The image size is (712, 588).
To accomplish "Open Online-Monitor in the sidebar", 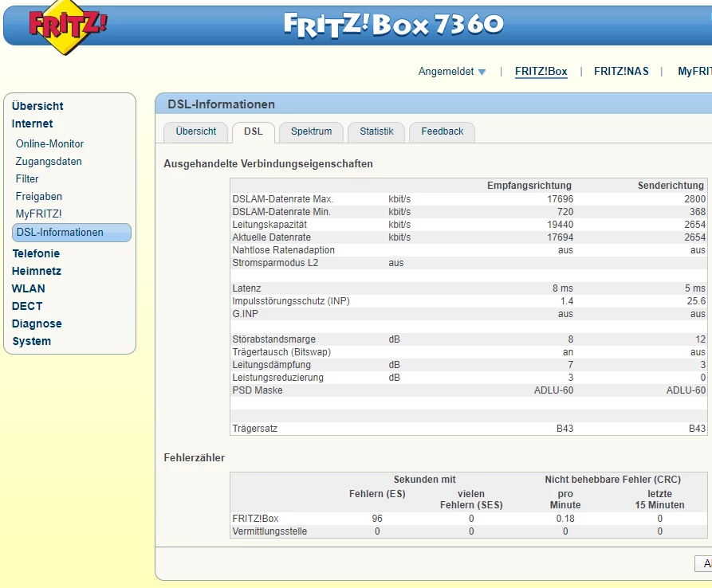I will coord(50,144).
